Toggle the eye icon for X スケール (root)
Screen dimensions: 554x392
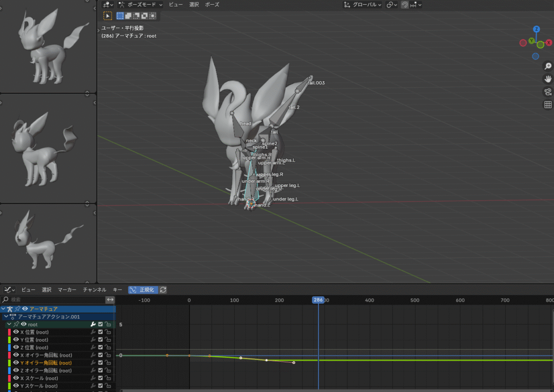(x=16, y=378)
